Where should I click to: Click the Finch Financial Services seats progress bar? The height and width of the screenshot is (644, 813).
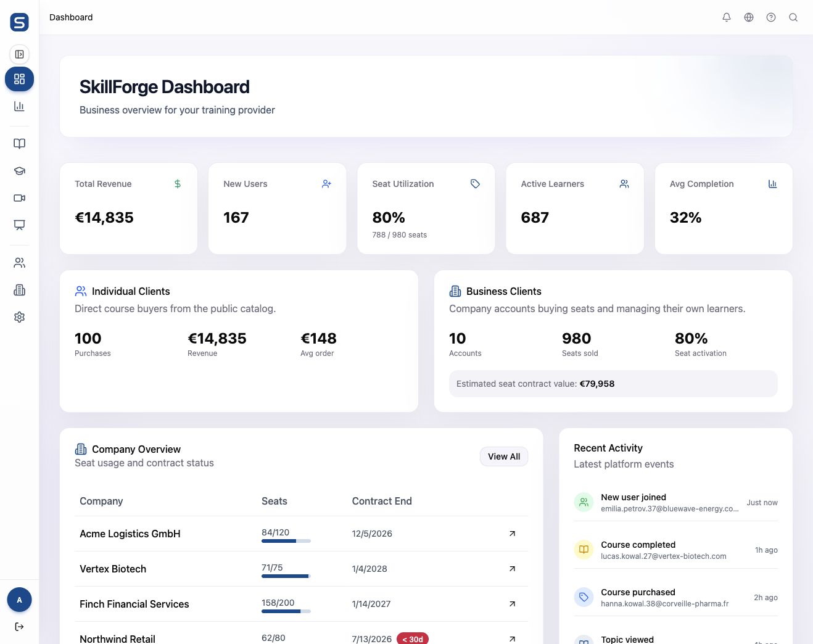(x=286, y=611)
